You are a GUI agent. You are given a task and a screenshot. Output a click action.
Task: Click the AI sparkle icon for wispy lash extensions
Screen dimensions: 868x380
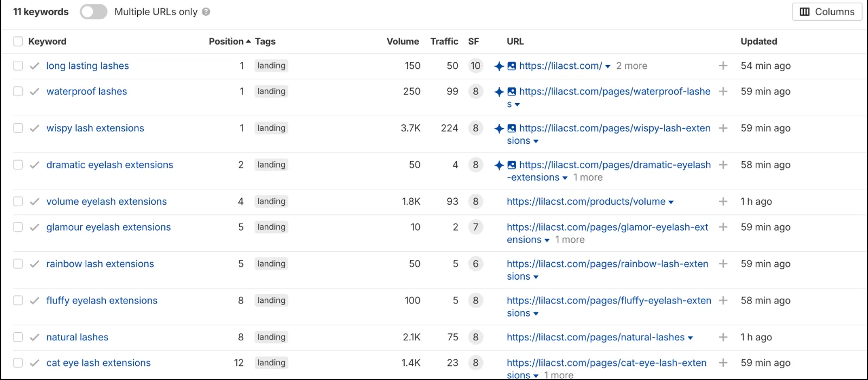499,129
